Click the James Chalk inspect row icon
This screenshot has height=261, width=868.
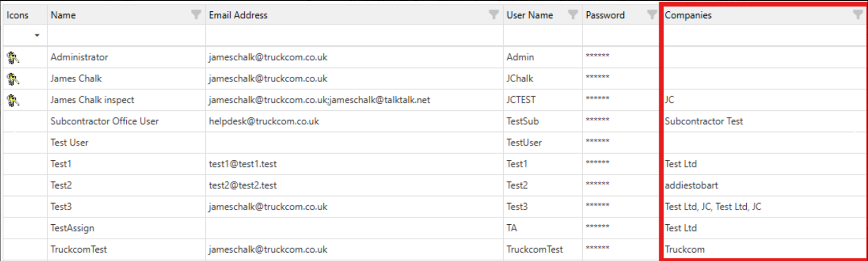[13, 100]
